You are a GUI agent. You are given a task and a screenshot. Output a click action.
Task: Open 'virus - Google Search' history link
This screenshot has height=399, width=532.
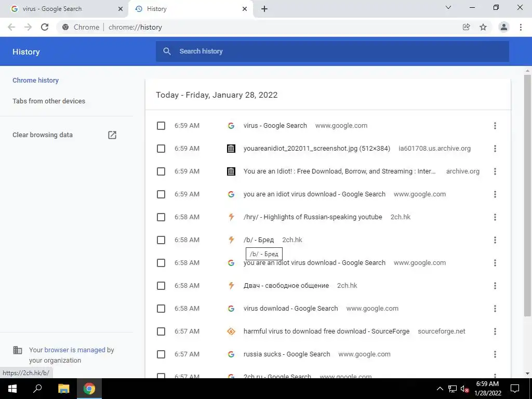[275, 126]
